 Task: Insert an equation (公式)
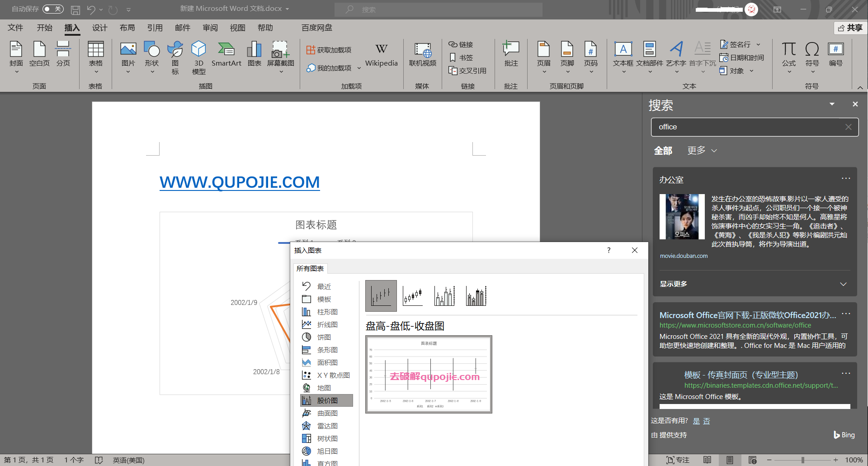(x=789, y=57)
